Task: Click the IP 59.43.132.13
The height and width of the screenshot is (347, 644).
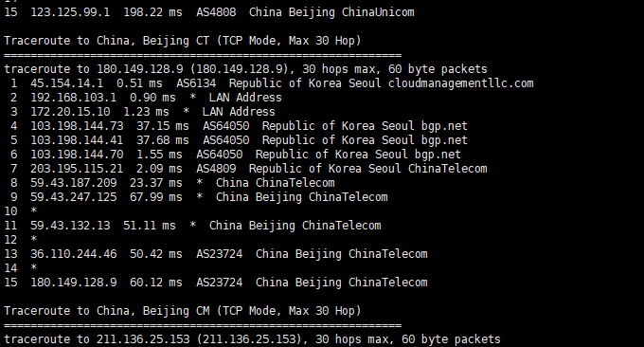Action: [x=70, y=226]
